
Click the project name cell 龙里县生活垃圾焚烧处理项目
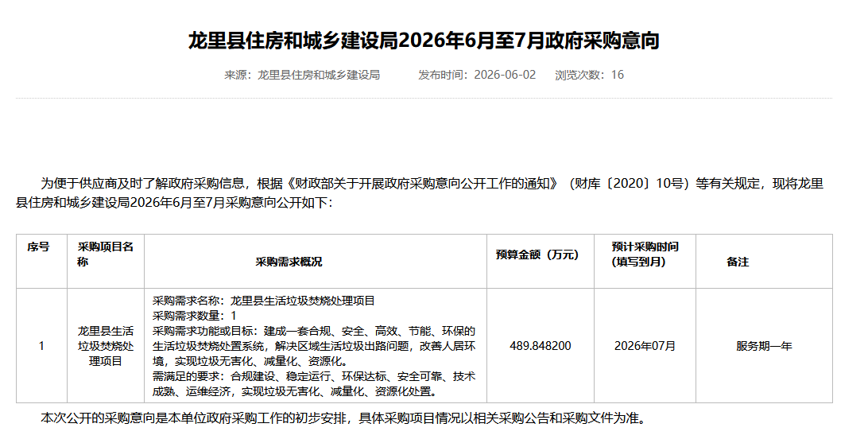click(105, 346)
